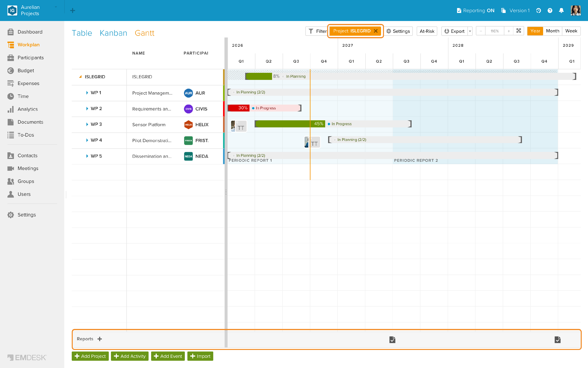Expand the WP 3 row
The width and height of the screenshot is (588, 368).
[x=87, y=124]
